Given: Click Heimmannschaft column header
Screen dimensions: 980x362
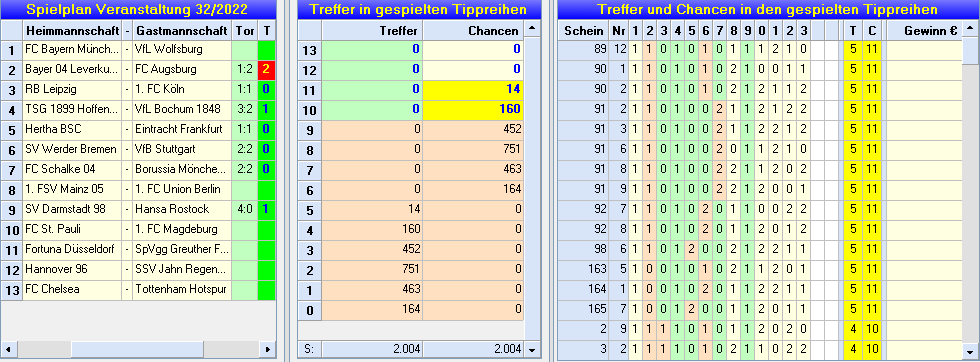Looking at the screenshot, I should [x=72, y=31].
